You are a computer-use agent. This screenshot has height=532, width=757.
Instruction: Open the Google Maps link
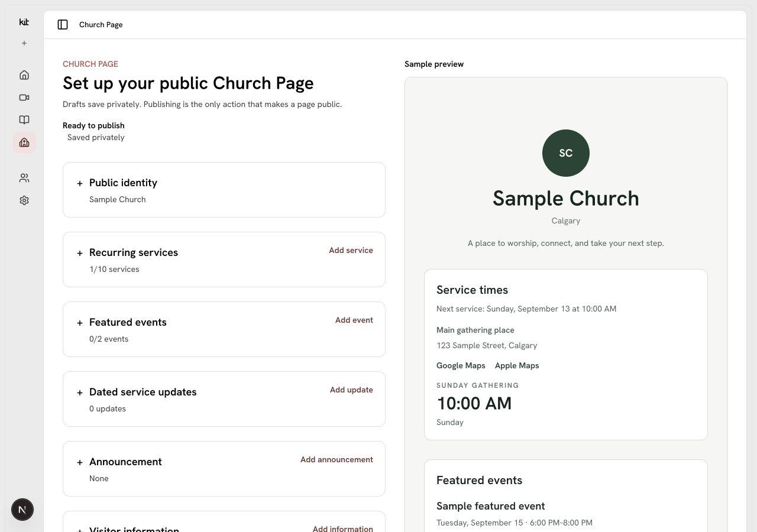click(461, 366)
